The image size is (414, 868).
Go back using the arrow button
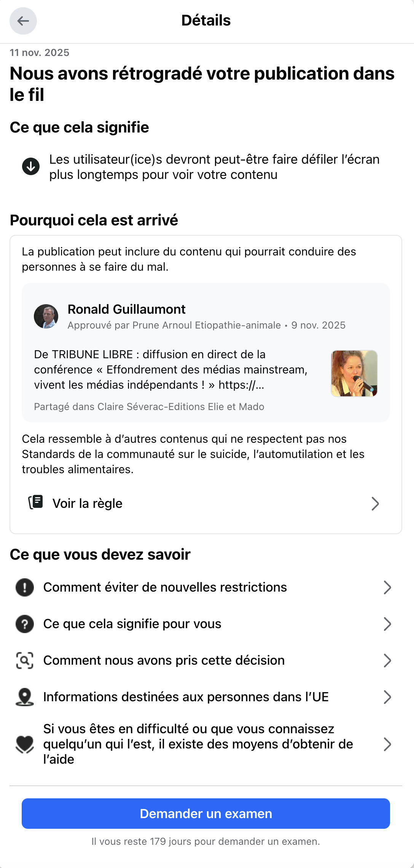pyautogui.click(x=23, y=21)
